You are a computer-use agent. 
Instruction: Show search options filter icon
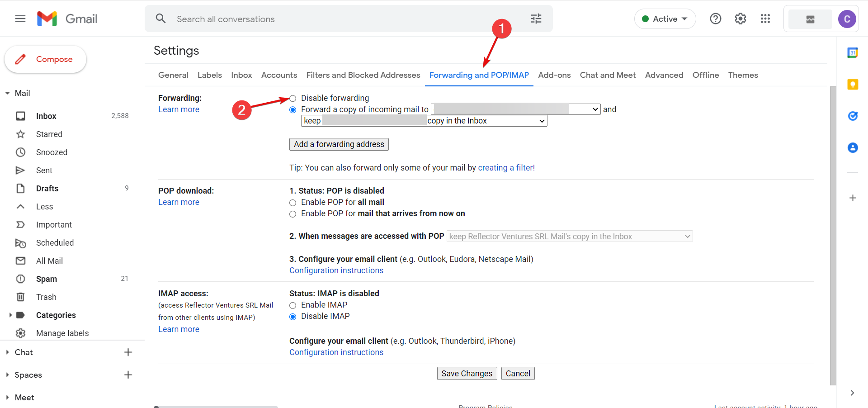tap(536, 19)
